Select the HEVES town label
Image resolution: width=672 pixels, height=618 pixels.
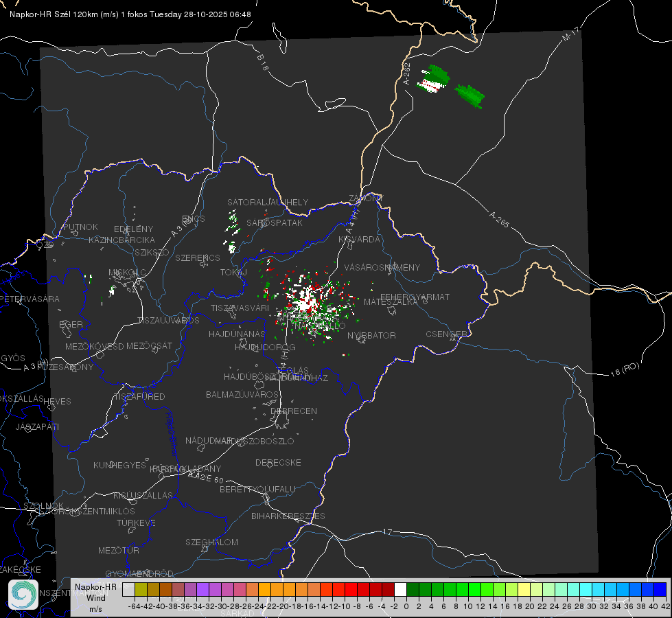point(57,402)
